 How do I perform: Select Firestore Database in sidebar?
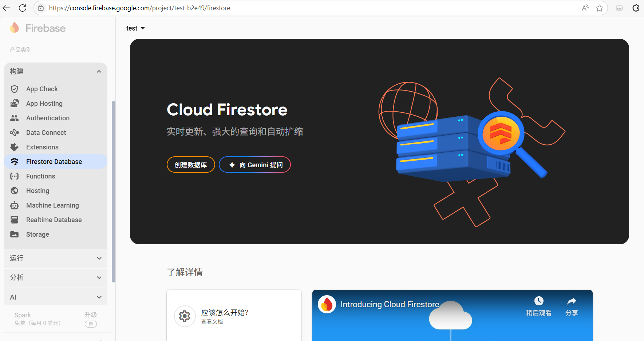tap(54, 162)
